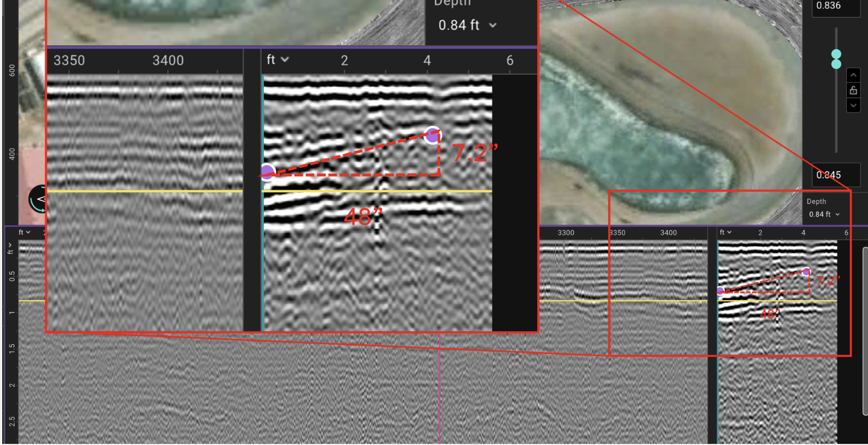Select the lower-left purple measurement point in magnified view
The image size is (868, 445).
click(267, 172)
